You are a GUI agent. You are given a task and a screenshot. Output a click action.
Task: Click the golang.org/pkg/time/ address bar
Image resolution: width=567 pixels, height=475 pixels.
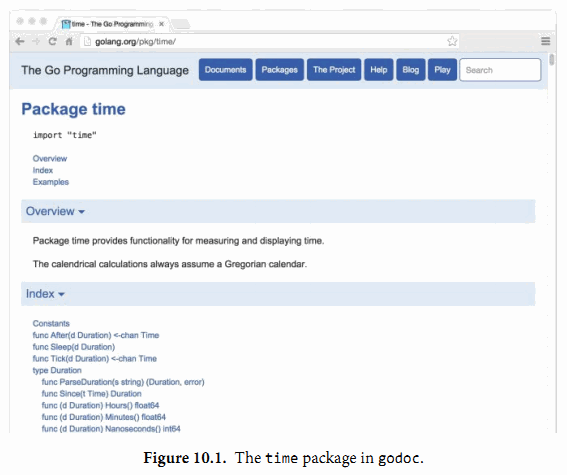pyautogui.click(x=269, y=42)
